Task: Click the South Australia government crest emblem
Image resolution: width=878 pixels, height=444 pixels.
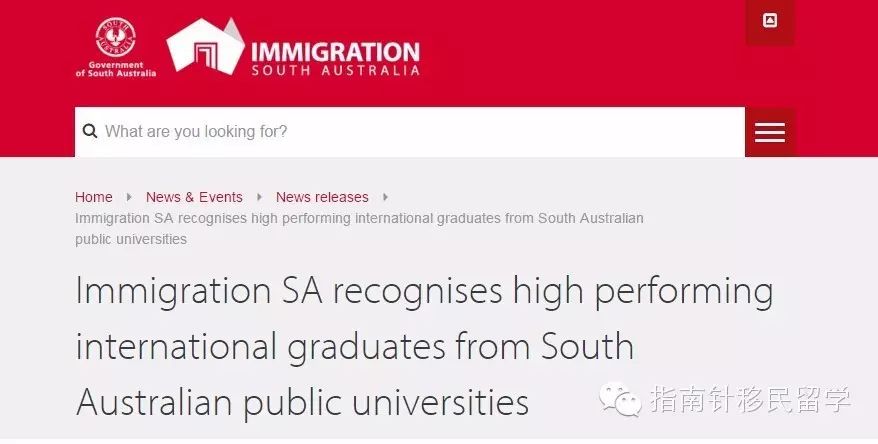Action: pos(115,37)
